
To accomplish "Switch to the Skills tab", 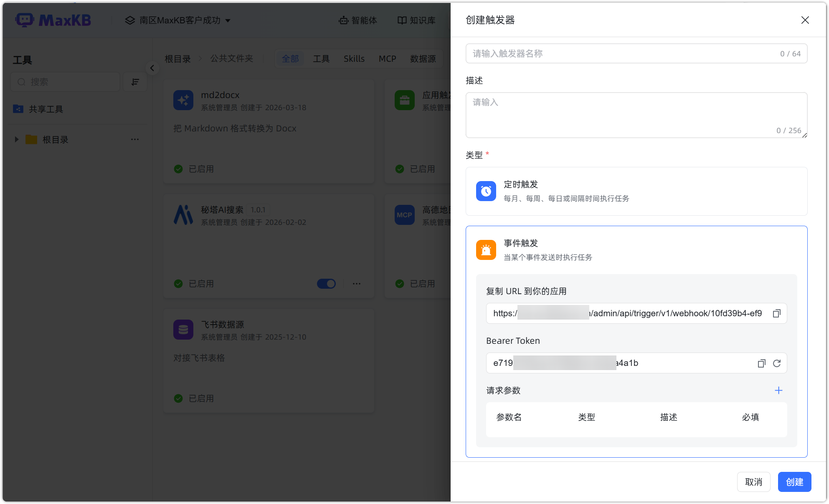I will 354,58.
